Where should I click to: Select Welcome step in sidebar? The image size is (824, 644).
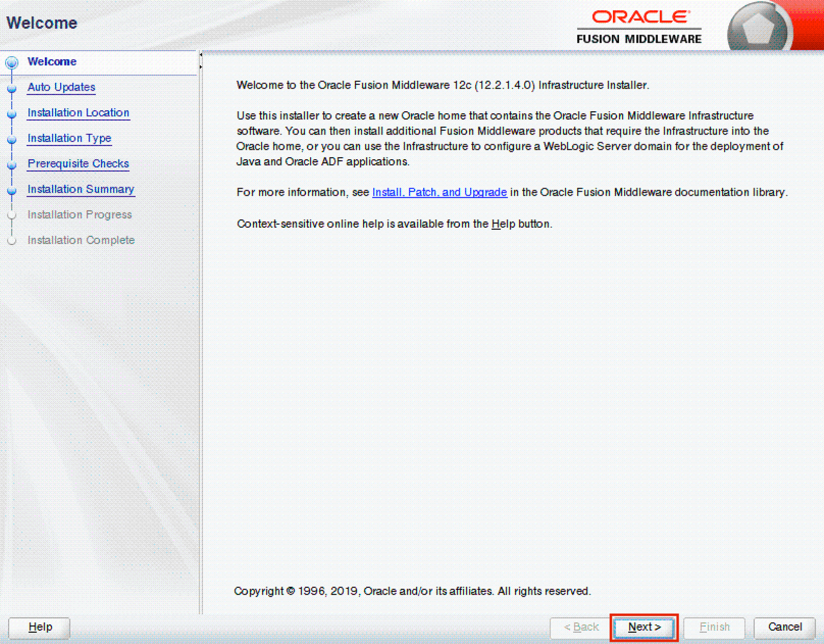52,62
